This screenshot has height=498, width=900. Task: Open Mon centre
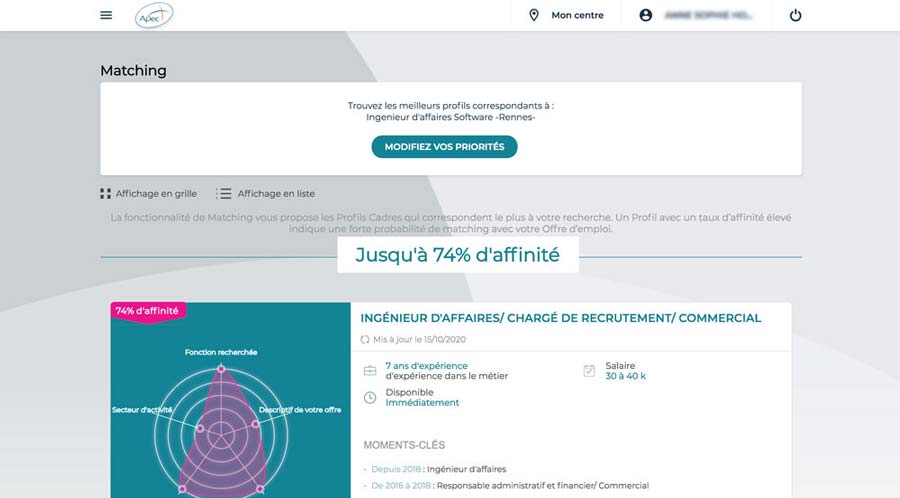point(577,15)
